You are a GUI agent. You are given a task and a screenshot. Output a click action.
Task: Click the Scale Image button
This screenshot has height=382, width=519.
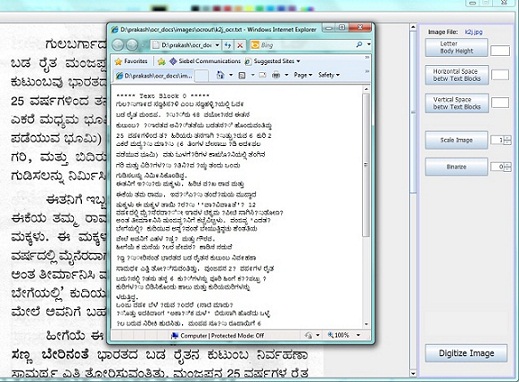coord(456,140)
